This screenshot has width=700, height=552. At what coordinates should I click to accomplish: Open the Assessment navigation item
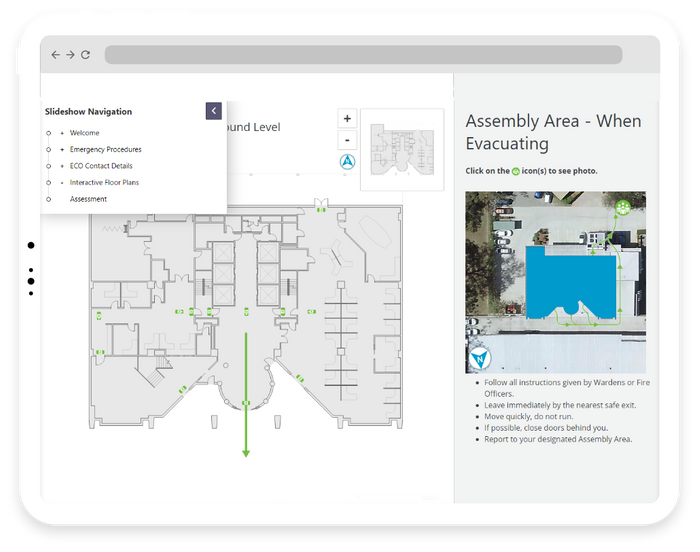tap(88, 199)
